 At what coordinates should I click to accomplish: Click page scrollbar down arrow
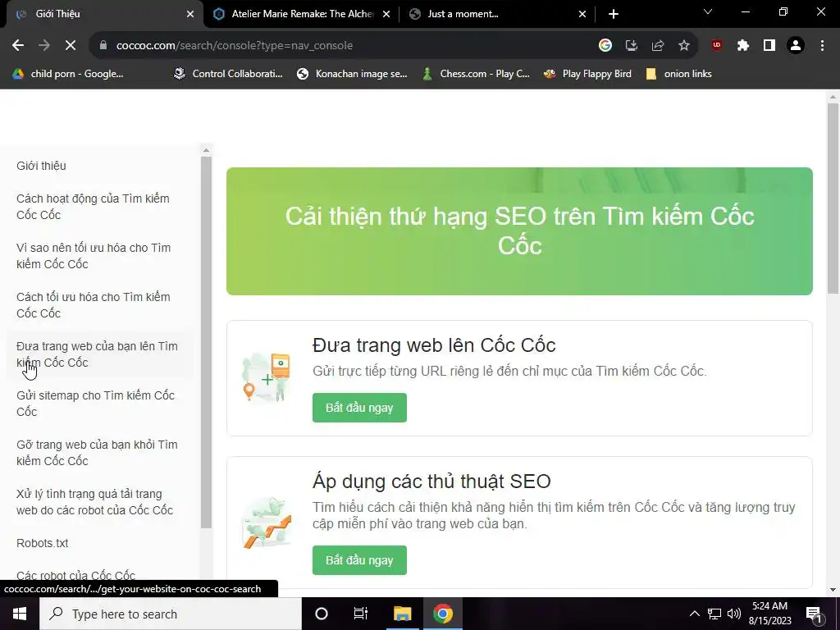point(833,590)
